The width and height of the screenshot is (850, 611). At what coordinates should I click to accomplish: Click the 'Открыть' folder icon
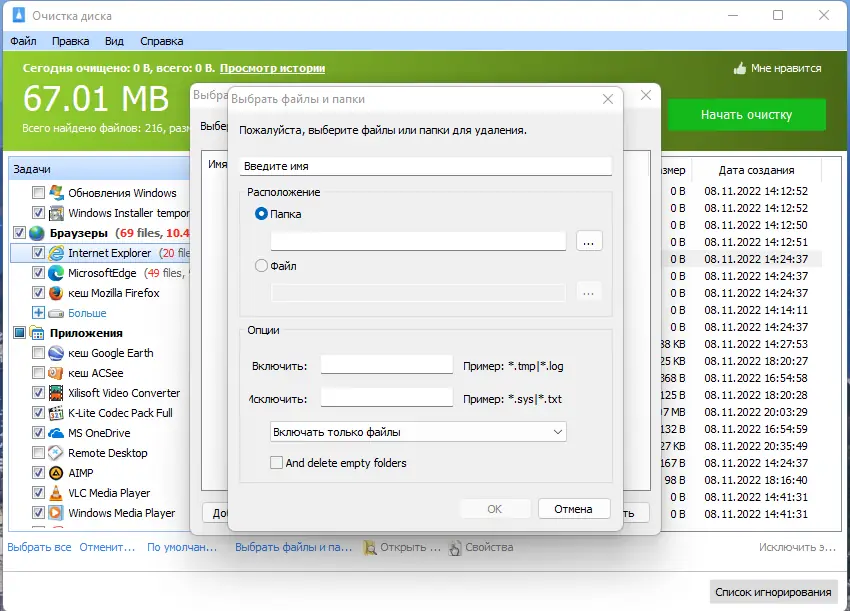pyautogui.click(x=370, y=548)
